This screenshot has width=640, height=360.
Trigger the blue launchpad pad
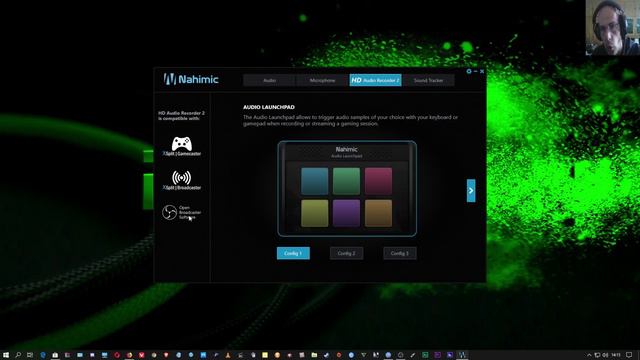[314, 181]
